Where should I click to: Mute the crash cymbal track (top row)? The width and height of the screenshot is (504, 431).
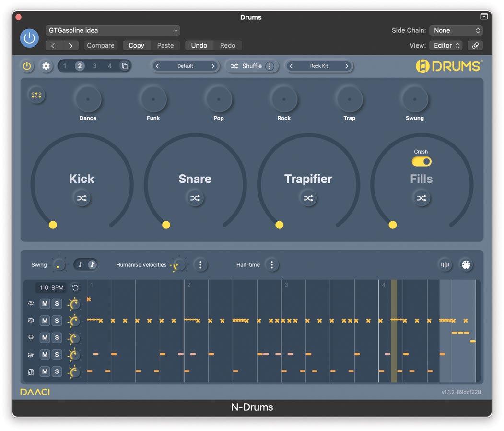[45, 304]
